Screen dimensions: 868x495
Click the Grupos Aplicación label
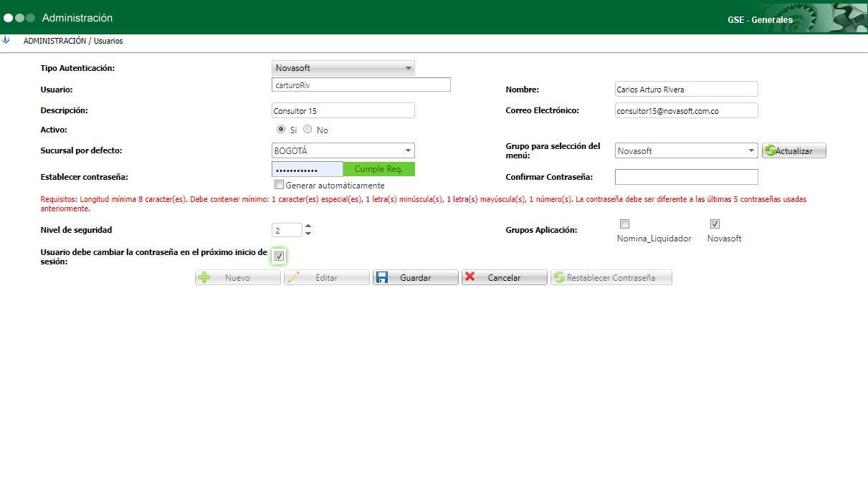pyautogui.click(x=542, y=230)
